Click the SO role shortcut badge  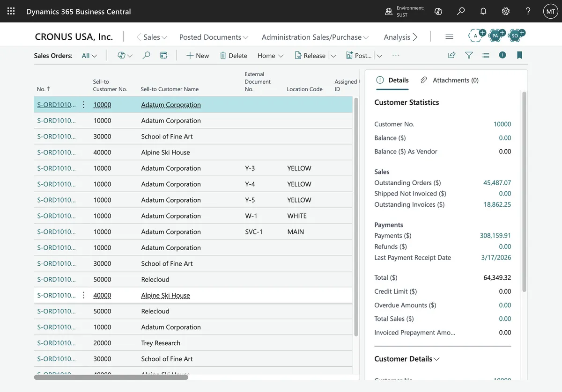pos(516,36)
